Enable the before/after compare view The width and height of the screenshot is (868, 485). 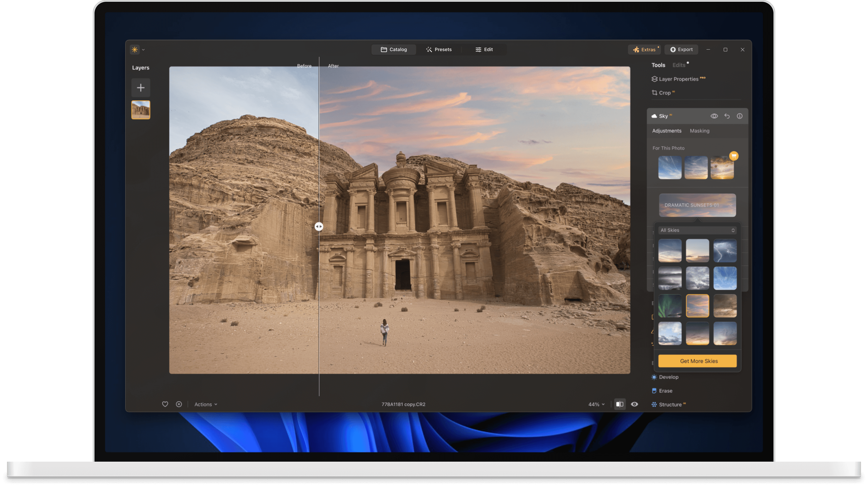coord(620,404)
